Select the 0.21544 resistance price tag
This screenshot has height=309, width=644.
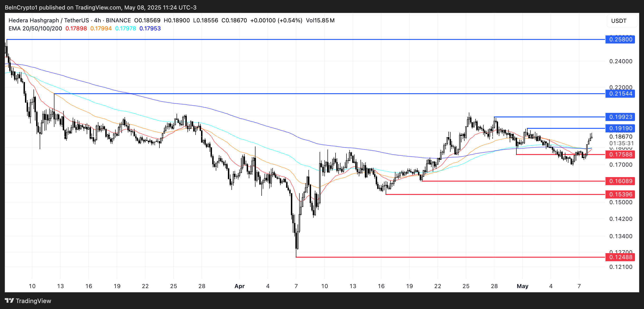[x=620, y=94]
